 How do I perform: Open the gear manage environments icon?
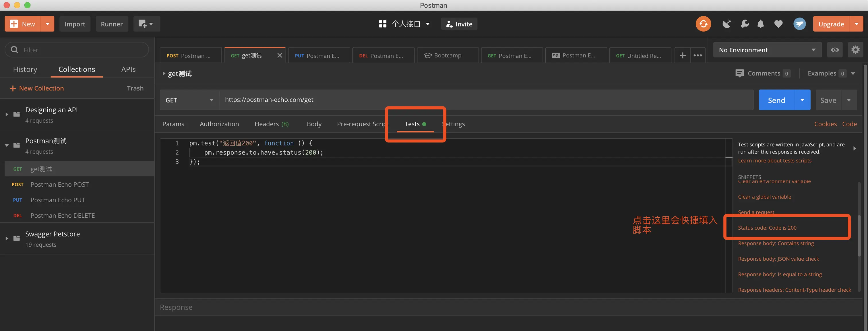[x=855, y=50]
